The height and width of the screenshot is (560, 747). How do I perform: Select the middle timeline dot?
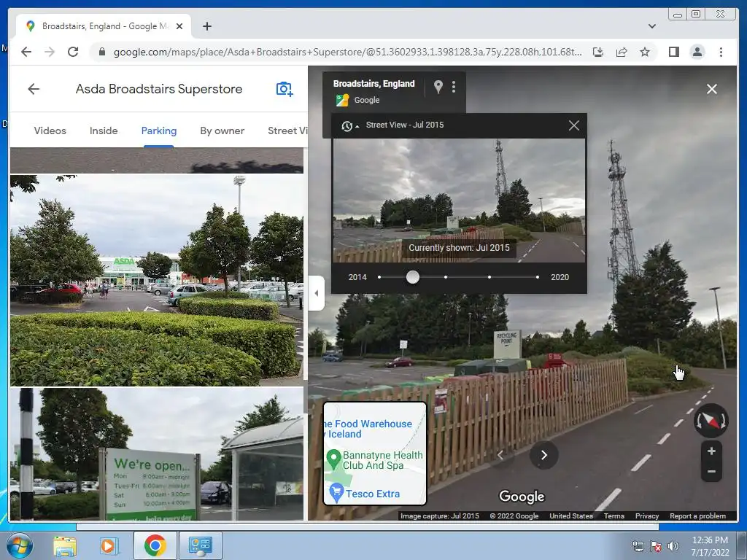click(x=446, y=277)
